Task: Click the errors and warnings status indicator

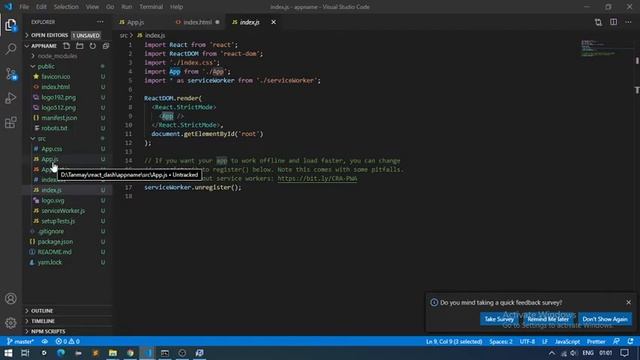Action: tap(68, 341)
